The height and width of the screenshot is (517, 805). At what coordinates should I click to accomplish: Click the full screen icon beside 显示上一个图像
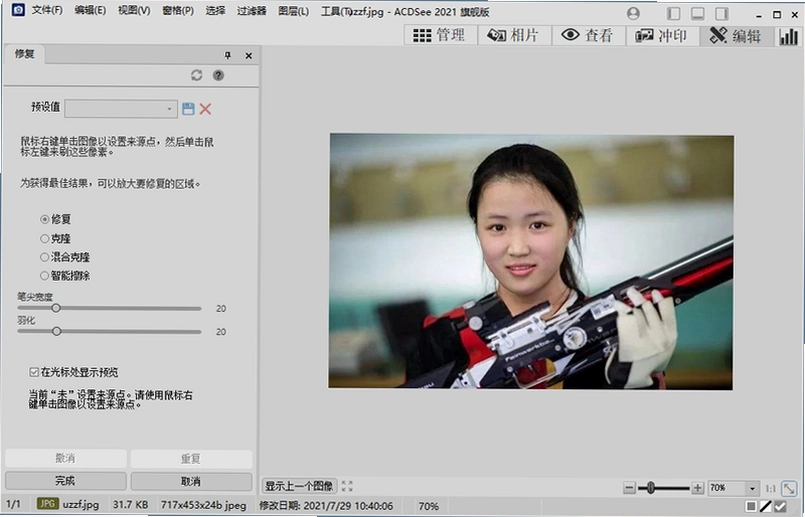(x=347, y=486)
